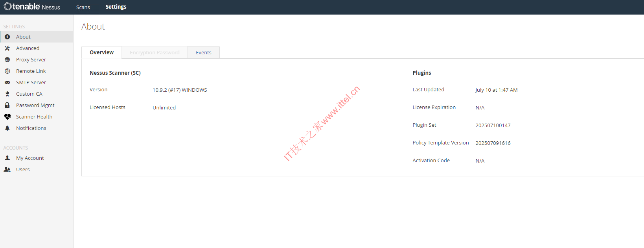Open My Account page
Image resolution: width=644 pixels, height=248 pixels.
[x=37, y=158]
